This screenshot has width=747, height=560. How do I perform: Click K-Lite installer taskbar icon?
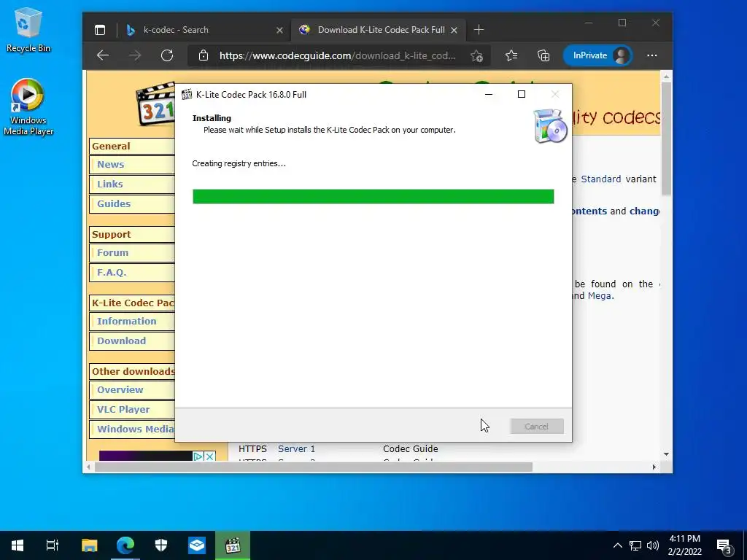233,545
